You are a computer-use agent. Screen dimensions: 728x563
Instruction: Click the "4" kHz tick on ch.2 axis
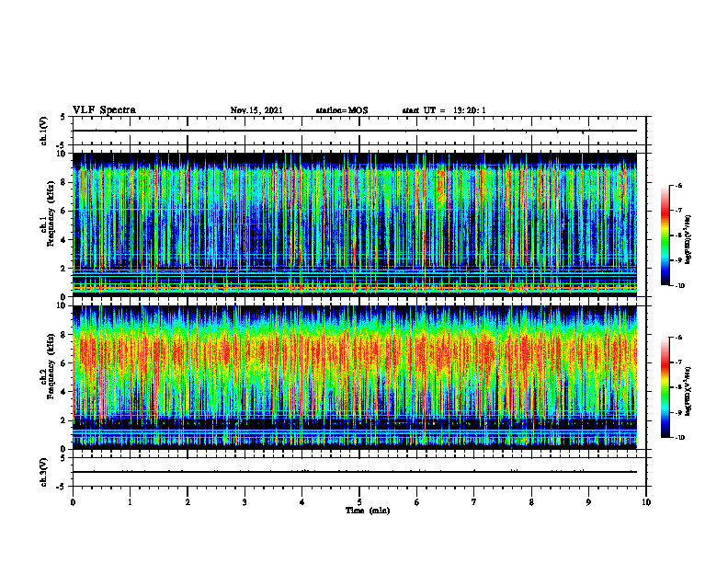(64, 392)
